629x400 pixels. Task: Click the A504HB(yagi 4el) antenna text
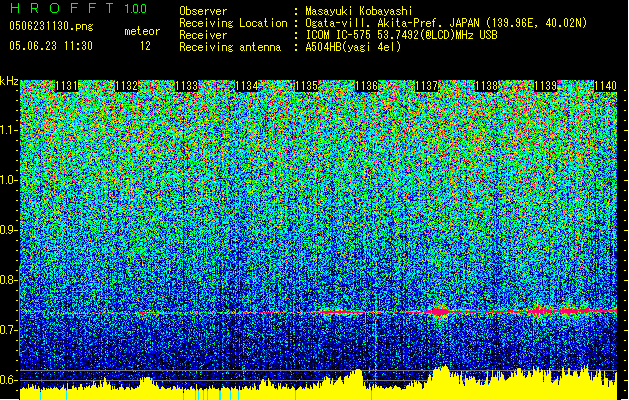353,47
